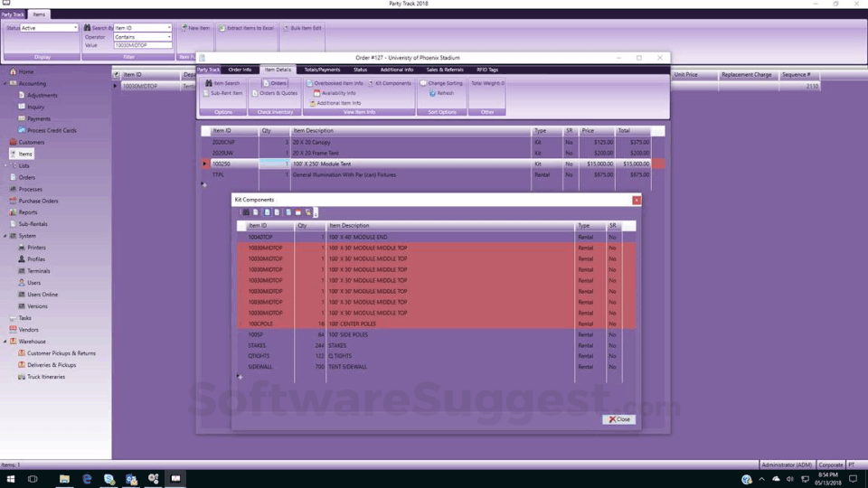Click Close button in Kit Components
Screen dimensions: 868x488
pyautogui.click(x=618, y=419)
